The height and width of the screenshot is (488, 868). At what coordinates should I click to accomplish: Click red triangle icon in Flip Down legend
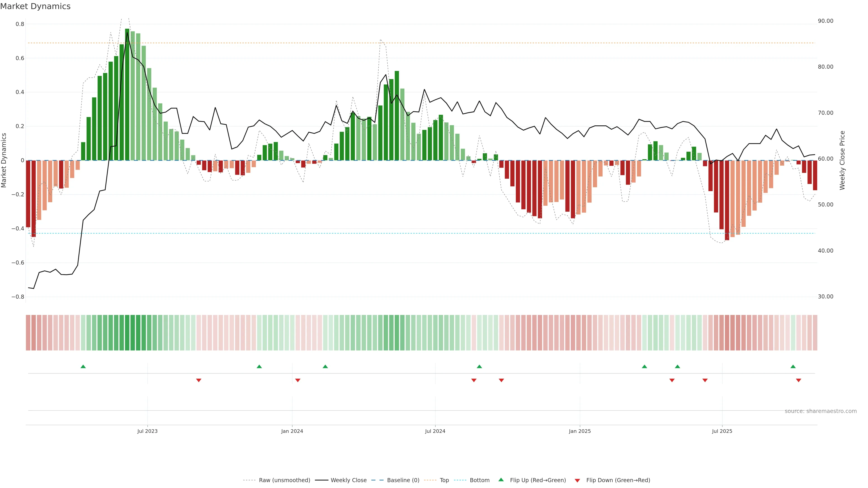(x=577, y=481)
